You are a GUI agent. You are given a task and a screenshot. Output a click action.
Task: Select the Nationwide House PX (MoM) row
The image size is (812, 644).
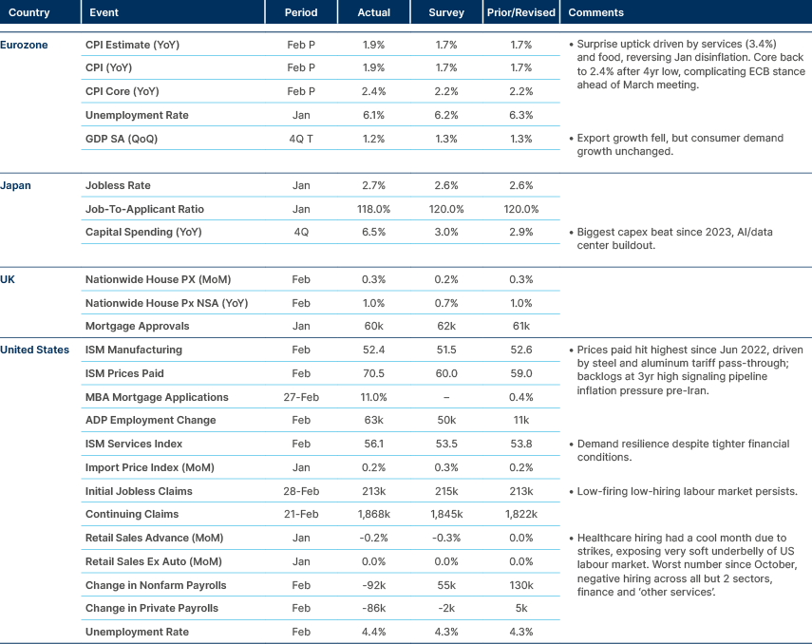coord(155,279)
